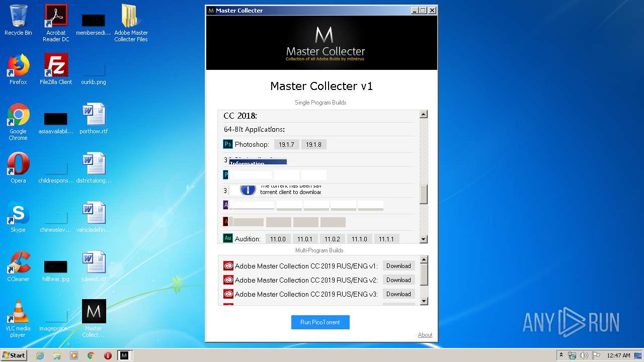The image size is (644, 362).
Task: Click Master Collecter title bar icon
Action: pos(211,11)
